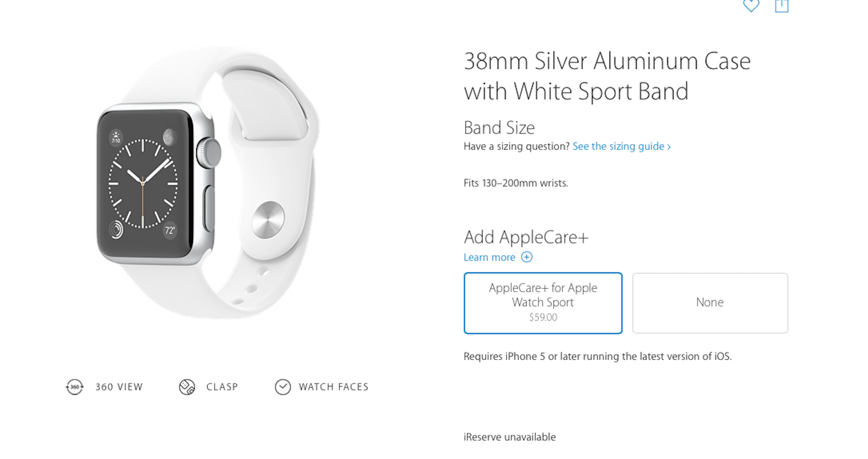Screen dimensions: 868x459
Task: Show the WATCH FACES view label
Action: [333, 387]
